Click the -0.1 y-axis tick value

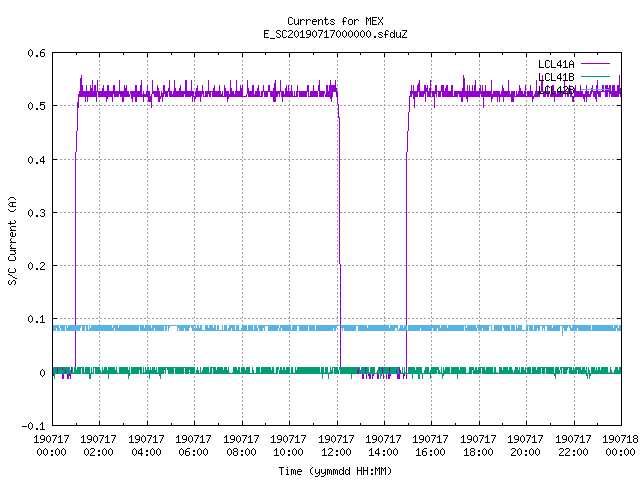click(33, 426)
